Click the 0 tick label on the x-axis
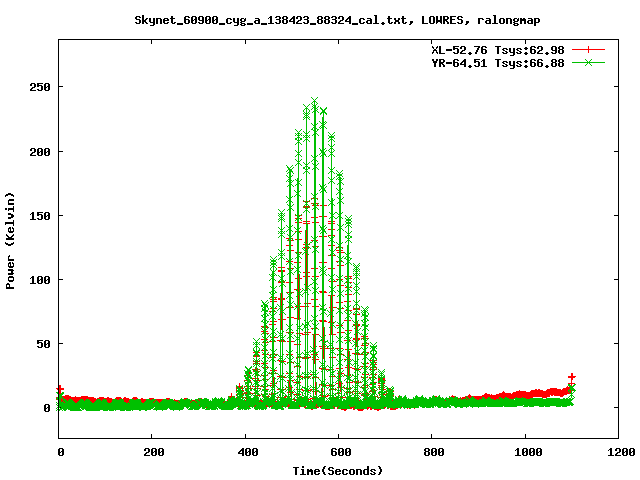 (61, 452)
